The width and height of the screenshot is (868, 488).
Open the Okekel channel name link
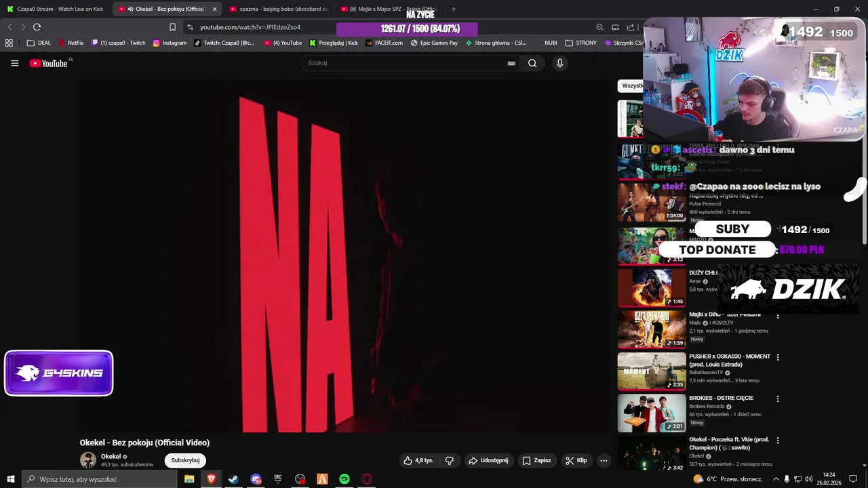click(111, 456)
